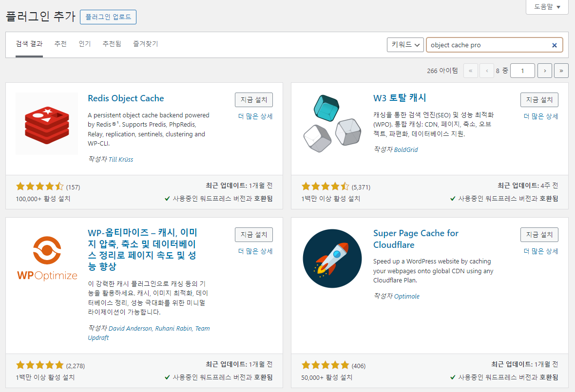
Task: Click the 266 아이템 count text
Action: coord(442,71)
